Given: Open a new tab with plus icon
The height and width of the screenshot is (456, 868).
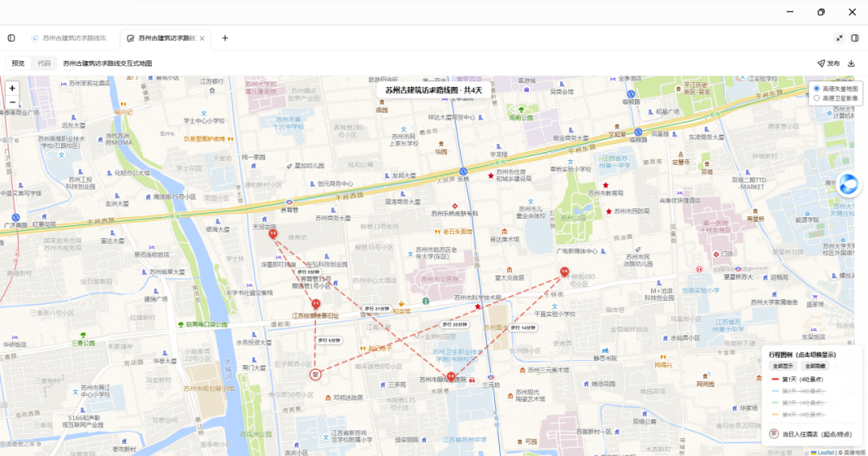Looking at the screenshot, I should (225, 39).
